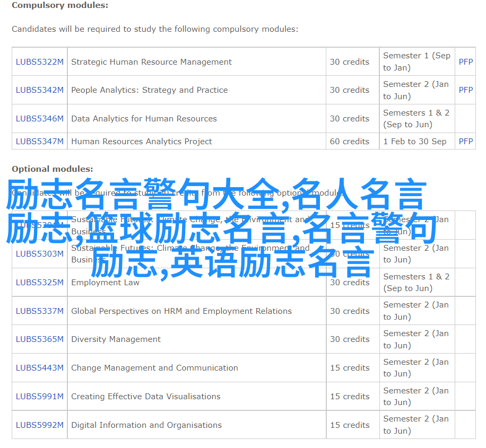The height and width of the screenshot is (448, 486).
Task: Click the blue Chinese watermark text overlay
Action: (x=223, y=228)
